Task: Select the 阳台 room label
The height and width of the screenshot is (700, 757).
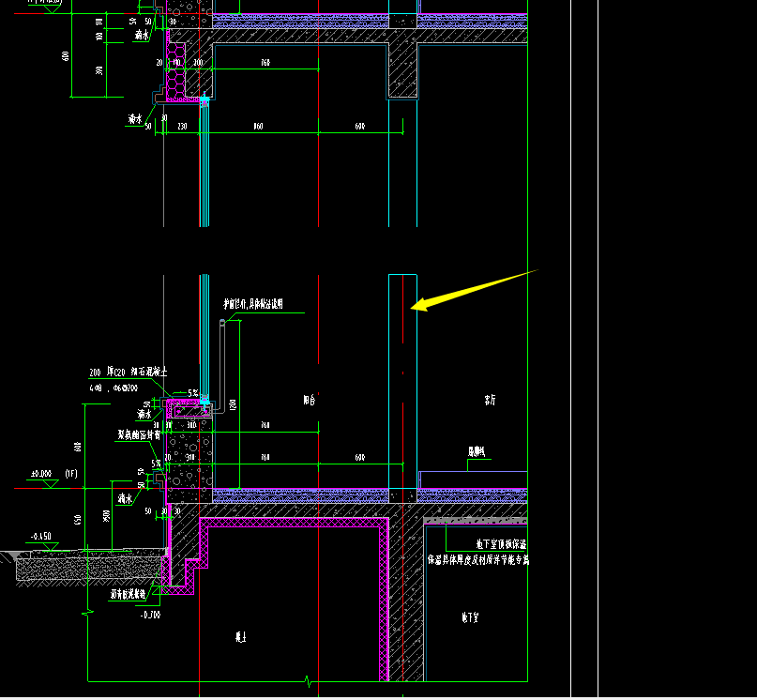Action: click(x=309, y=400)
